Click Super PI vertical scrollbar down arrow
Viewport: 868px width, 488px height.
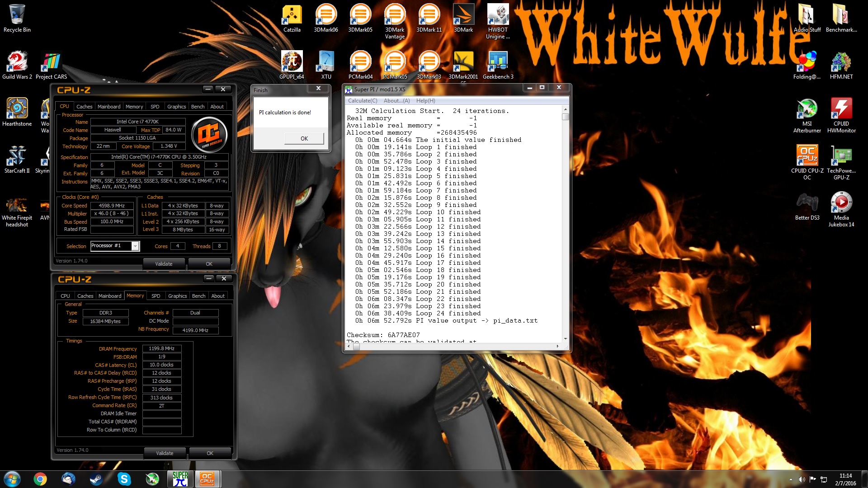click(x=565, y=338)
